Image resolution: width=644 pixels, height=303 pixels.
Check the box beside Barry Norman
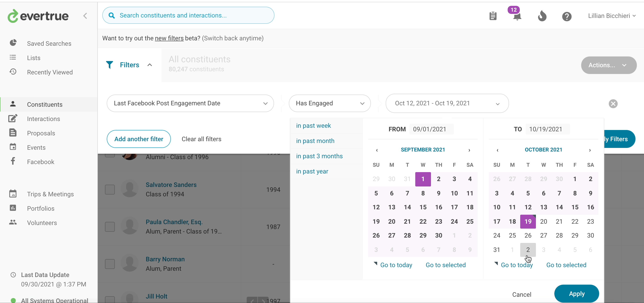tap(110, 264)
